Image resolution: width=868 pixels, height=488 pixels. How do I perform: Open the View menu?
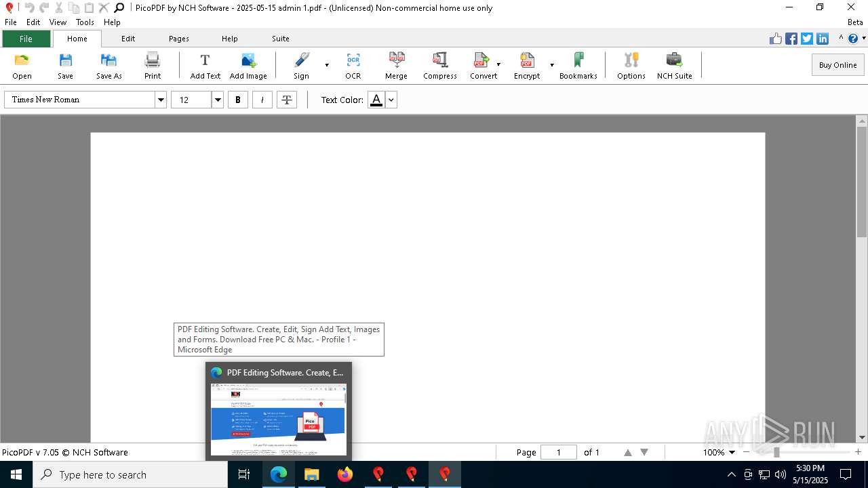[58, 22]
